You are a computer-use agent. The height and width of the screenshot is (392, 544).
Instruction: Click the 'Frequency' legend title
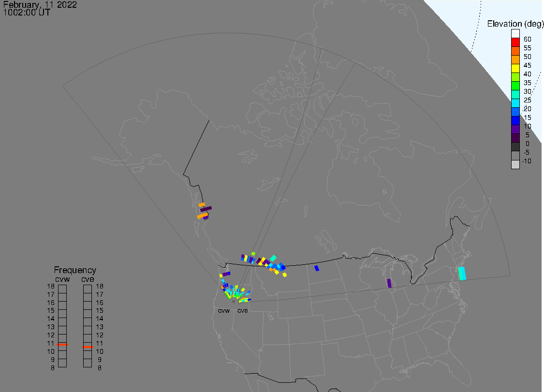[x=75, y=270]
